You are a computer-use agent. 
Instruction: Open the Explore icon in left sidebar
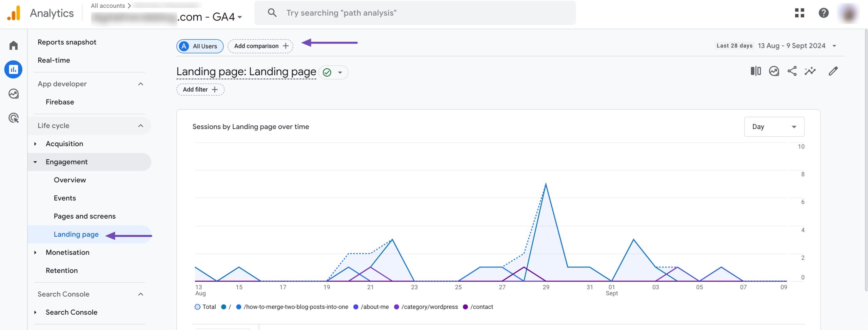(x=14, y=94)
